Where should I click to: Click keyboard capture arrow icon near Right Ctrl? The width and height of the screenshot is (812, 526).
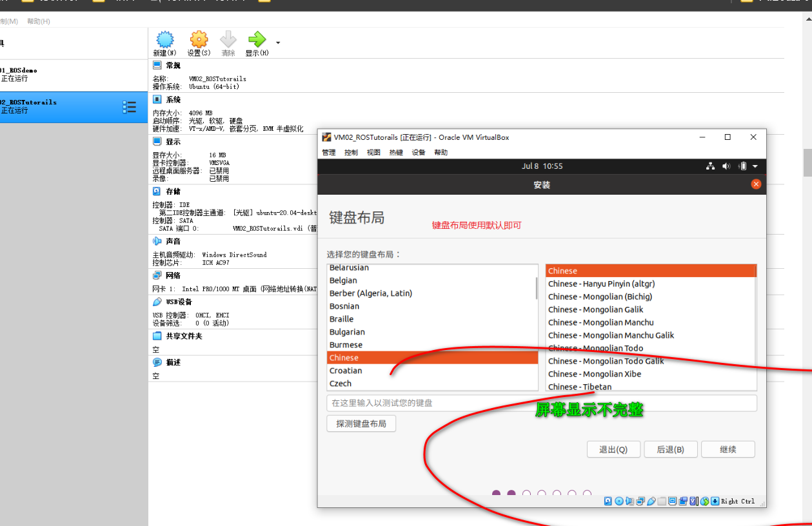[x=715, y=501]
